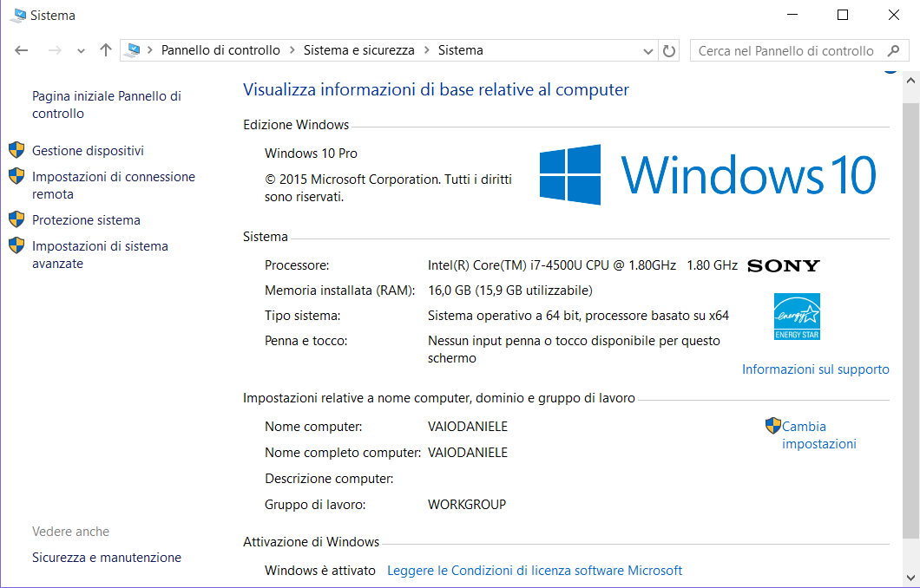920x588 pixels.
Task: Select Pannello di controllo breadcrumb
Action: pyautogui.click(x=220, y=50)
